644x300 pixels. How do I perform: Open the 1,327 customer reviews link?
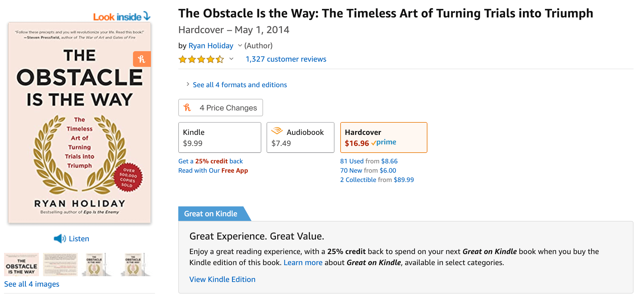286,59
